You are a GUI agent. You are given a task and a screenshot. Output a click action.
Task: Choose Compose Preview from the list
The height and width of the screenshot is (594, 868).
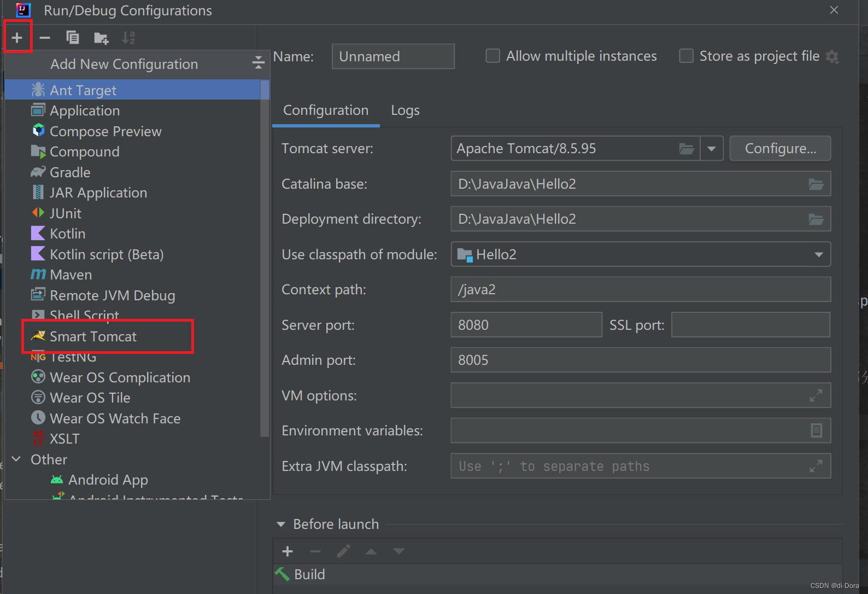point(133,131)
